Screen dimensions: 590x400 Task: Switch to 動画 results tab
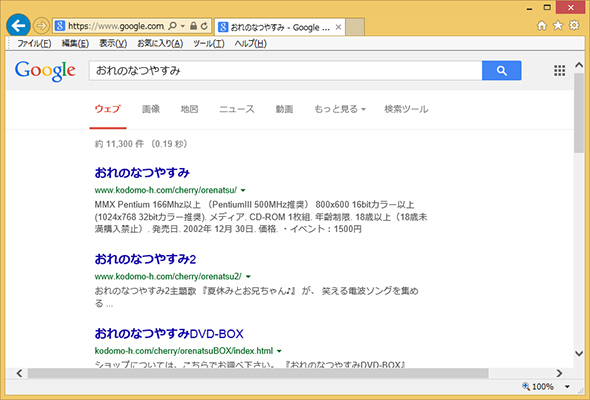click(x=284, y=109)
